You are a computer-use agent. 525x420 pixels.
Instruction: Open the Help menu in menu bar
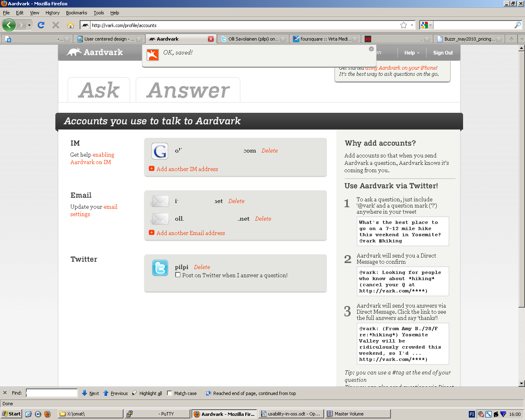pos(115,13)
